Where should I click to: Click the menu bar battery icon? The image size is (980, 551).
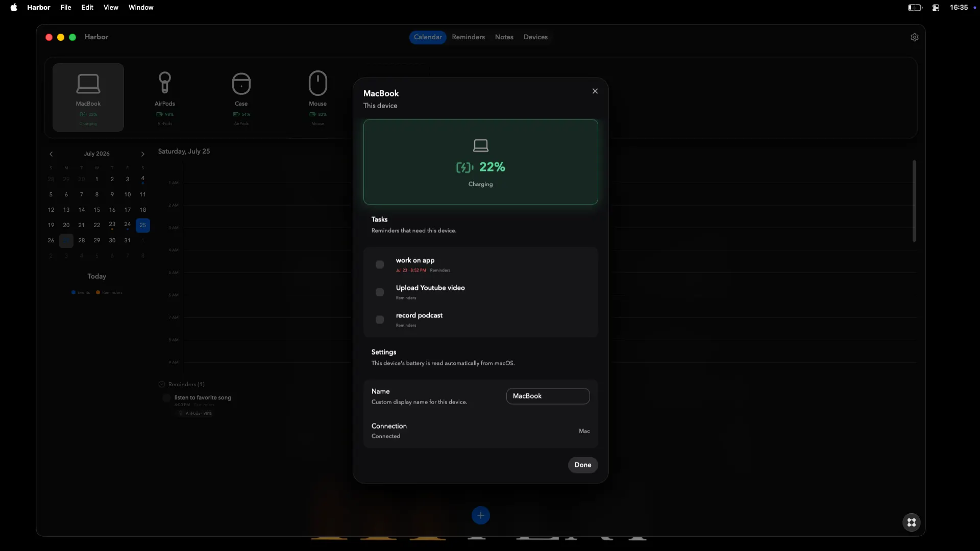[915, 8]
